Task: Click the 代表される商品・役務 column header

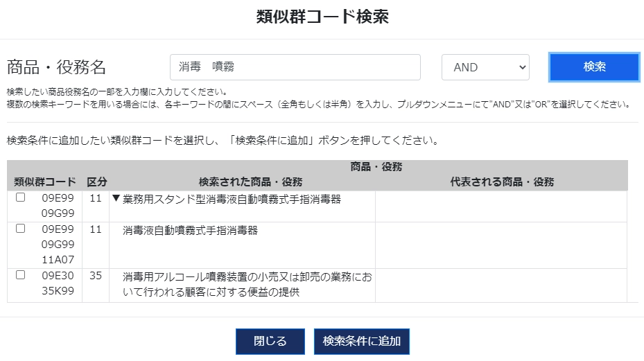Action: coord(502,182)
